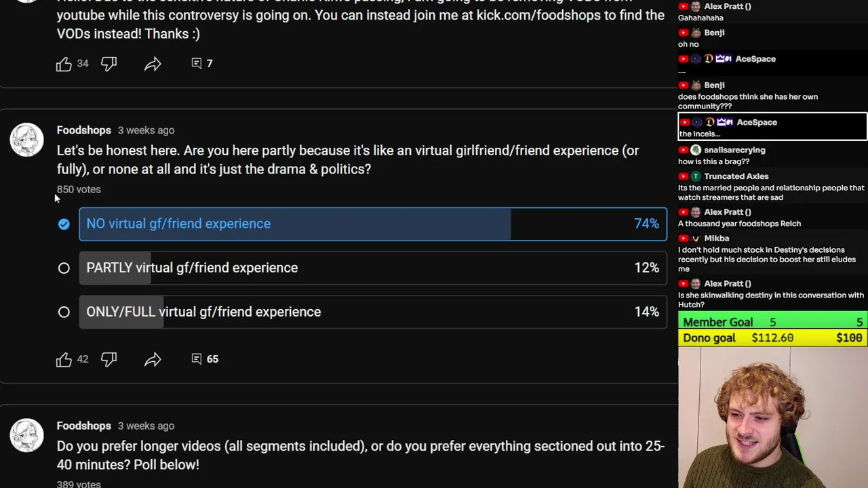
Task: Click the Dono goal progress bar
Action: tap(772, 338)
